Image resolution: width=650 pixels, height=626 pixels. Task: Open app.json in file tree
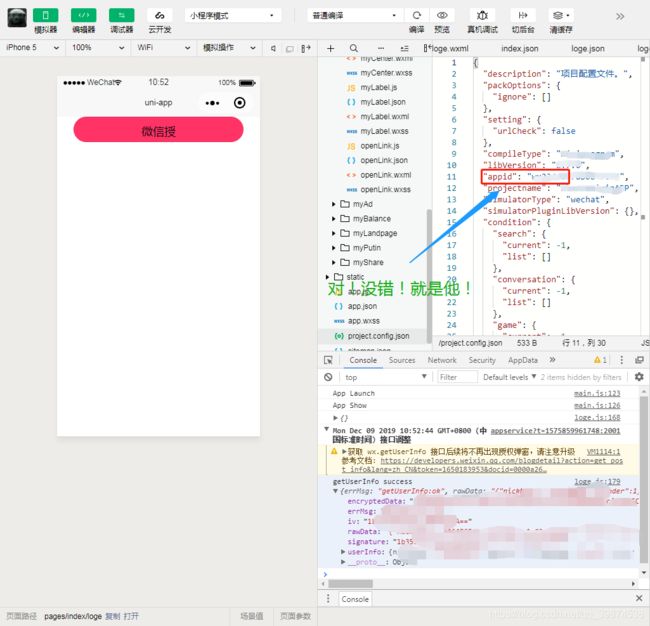coord(362,306)
